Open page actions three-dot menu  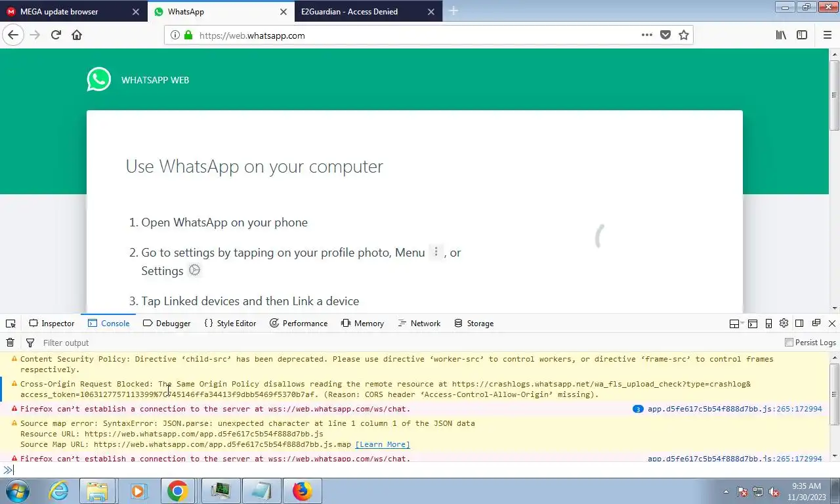point(647,35)
